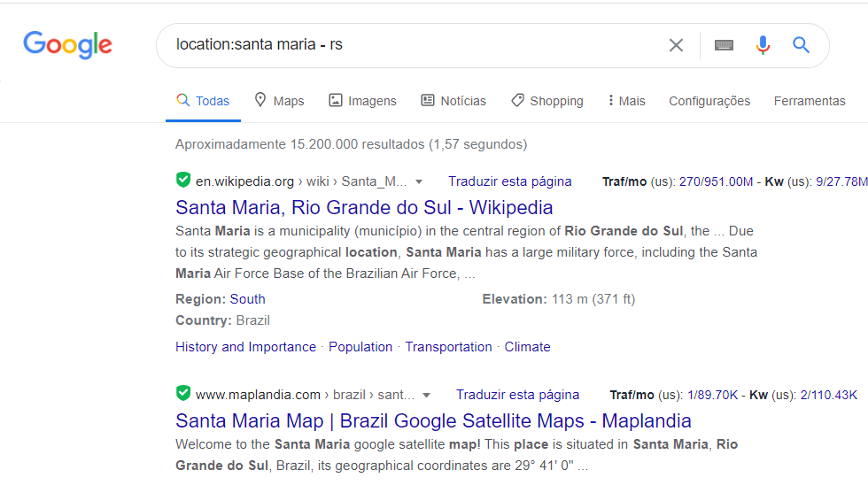The image size is (868, 493).
Task: Click Maplandia traffic value 1/89.70K
Action: (712, 395)
